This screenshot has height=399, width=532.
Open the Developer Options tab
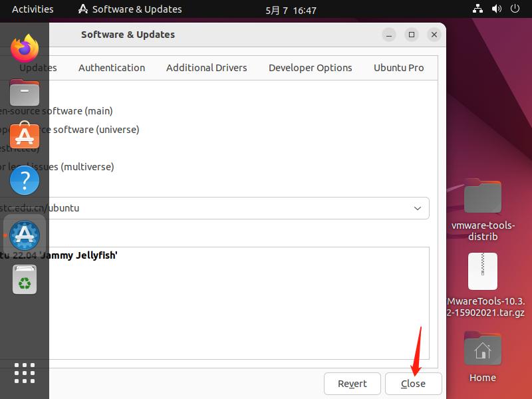(310, 68)
